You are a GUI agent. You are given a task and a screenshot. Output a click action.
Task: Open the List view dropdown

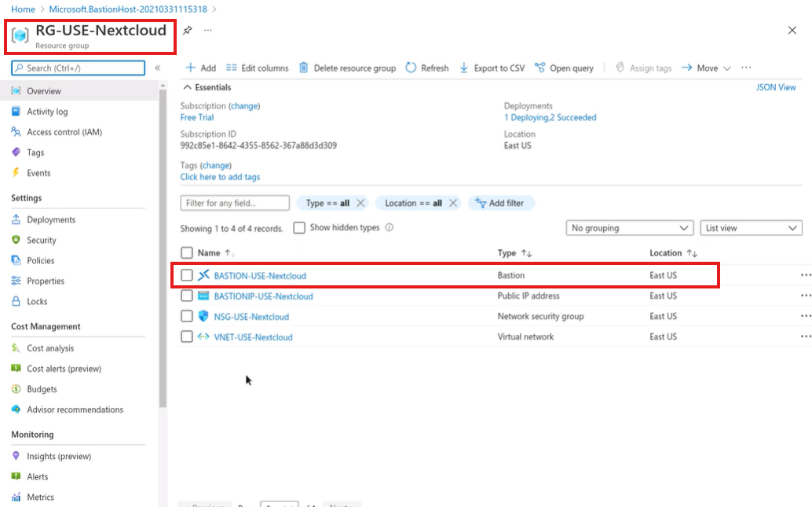[751, 228]
